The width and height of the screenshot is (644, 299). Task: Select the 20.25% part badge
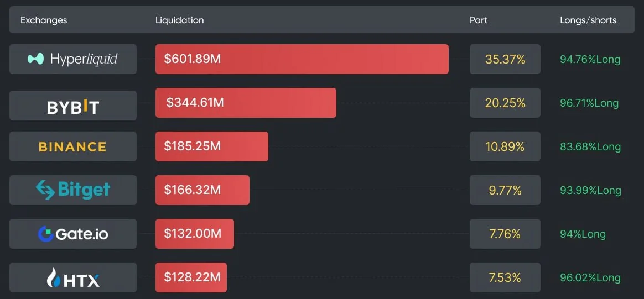point(505,103)
